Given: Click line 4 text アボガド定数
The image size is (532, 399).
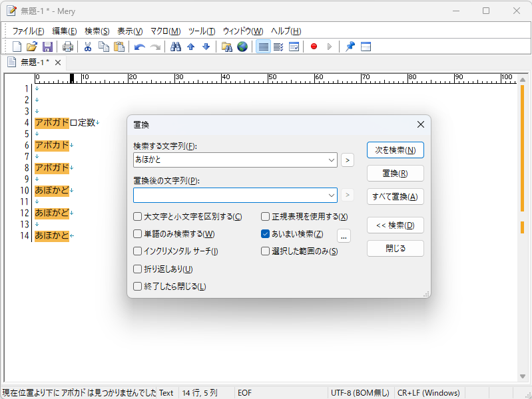Looking at the screenshot, I should click(65, 122).
